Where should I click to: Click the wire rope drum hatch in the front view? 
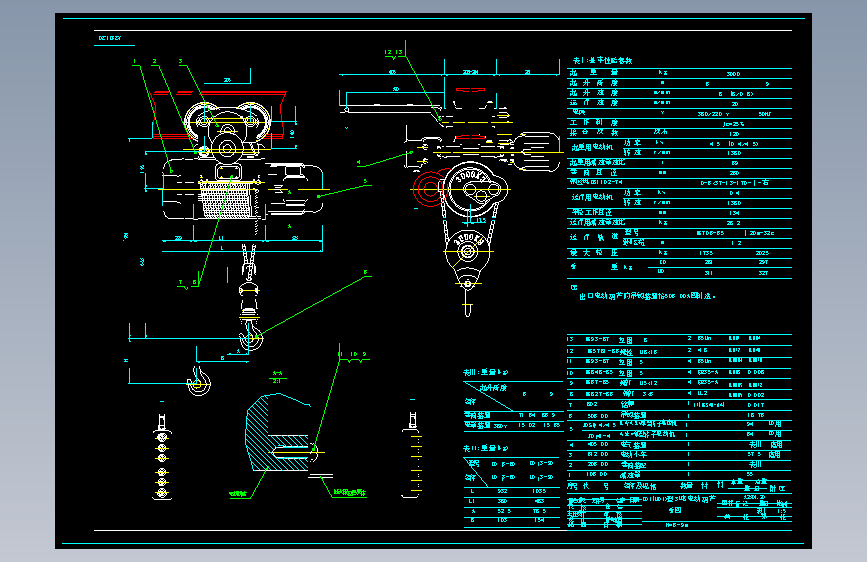(227, 200)
